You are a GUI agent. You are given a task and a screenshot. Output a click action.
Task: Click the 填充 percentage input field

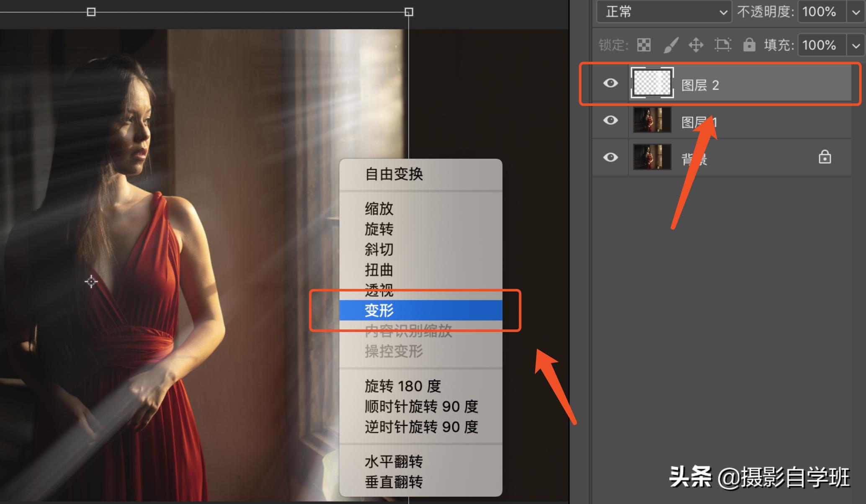pos(820,45)
